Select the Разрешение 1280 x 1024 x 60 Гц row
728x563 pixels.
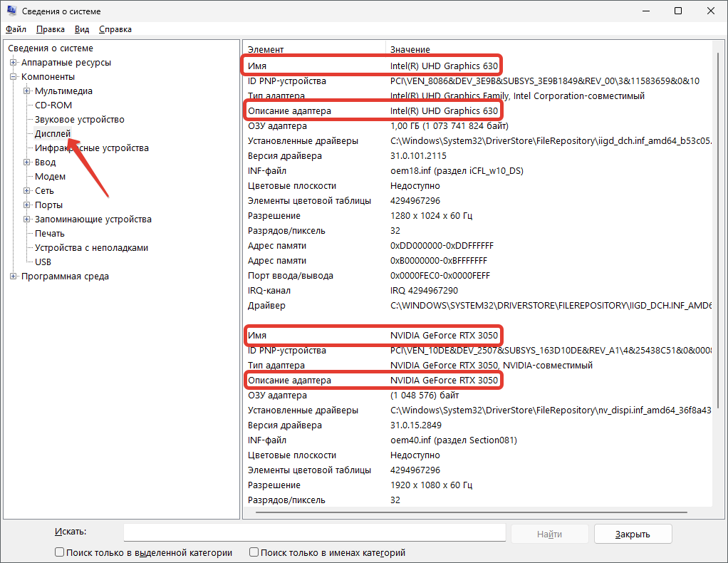coord(478,215)
